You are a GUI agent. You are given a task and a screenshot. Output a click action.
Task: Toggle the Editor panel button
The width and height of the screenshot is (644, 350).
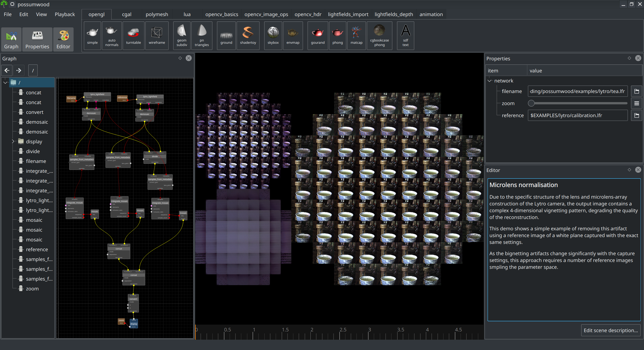63,39
